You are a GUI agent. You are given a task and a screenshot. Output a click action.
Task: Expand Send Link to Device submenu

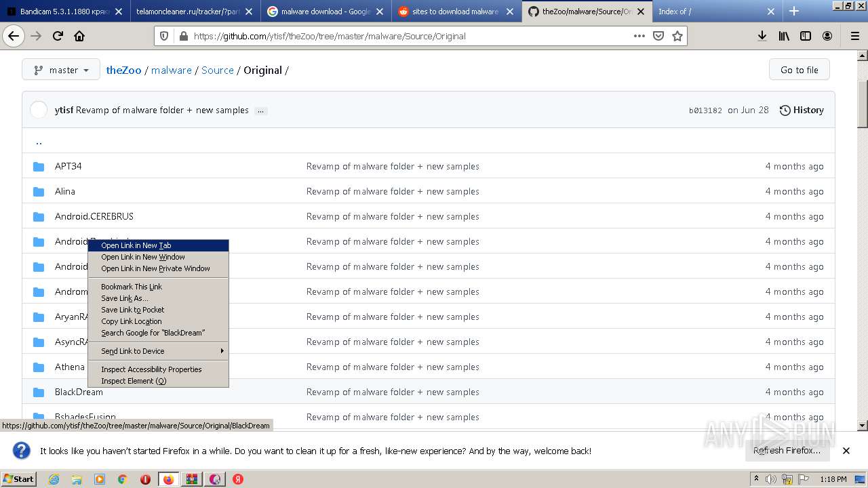[x=158, y=351]
